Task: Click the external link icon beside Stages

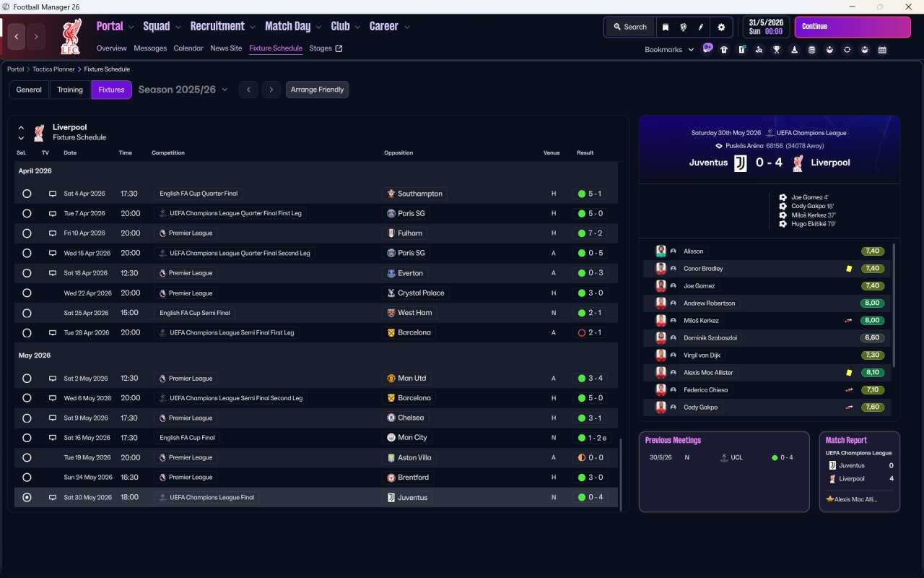Action: (x=339, y=48)
